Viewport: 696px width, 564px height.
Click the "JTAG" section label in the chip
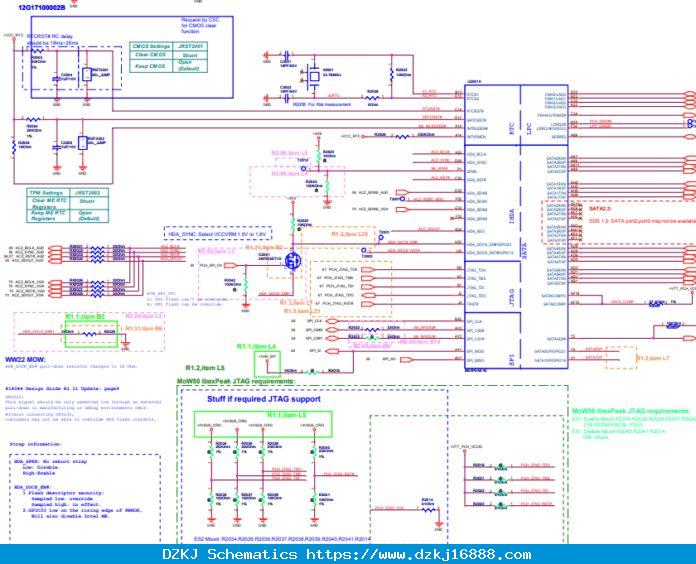(512, 297)
